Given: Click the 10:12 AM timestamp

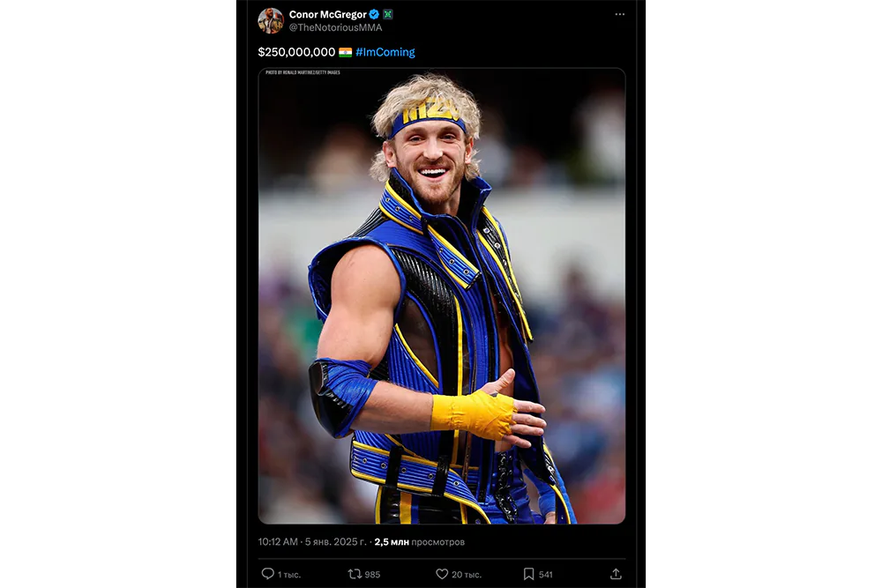Looking at the screenshot, I should [x=277, y=542].
